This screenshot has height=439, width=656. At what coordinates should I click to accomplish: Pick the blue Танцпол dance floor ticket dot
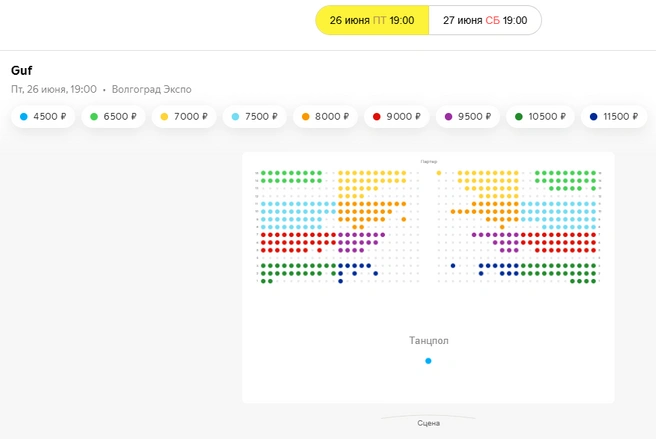[428, 361]
